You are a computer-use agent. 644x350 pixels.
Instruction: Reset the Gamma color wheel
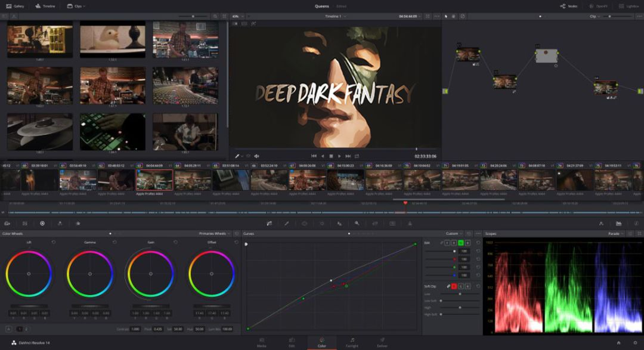tap(114, 242)
